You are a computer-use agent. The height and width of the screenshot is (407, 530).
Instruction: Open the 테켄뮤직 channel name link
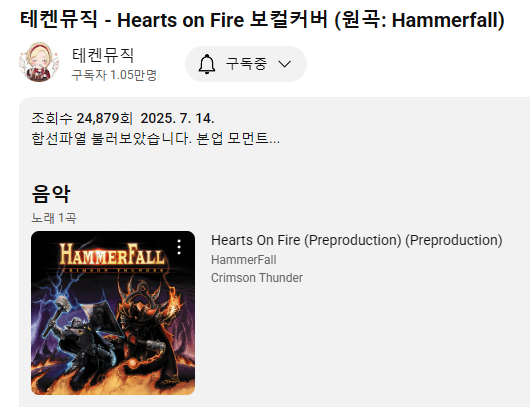coord(103,55)
